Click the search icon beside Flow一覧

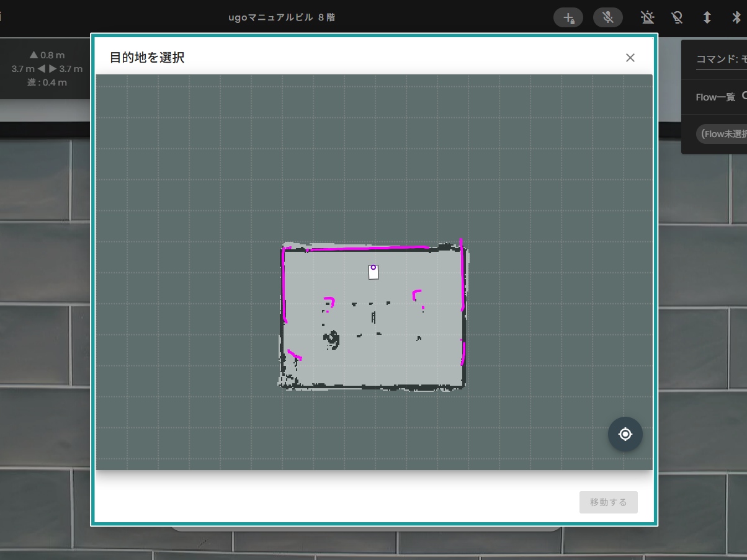point(744,96)
